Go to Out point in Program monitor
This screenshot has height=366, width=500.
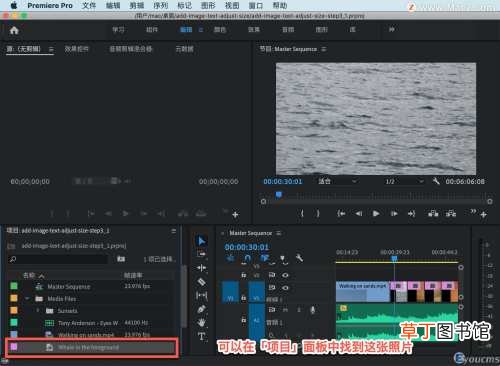click(412, 214)
